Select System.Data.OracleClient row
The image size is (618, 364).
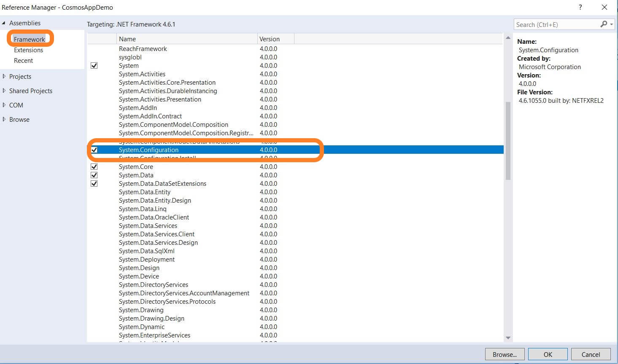point(295,217)
